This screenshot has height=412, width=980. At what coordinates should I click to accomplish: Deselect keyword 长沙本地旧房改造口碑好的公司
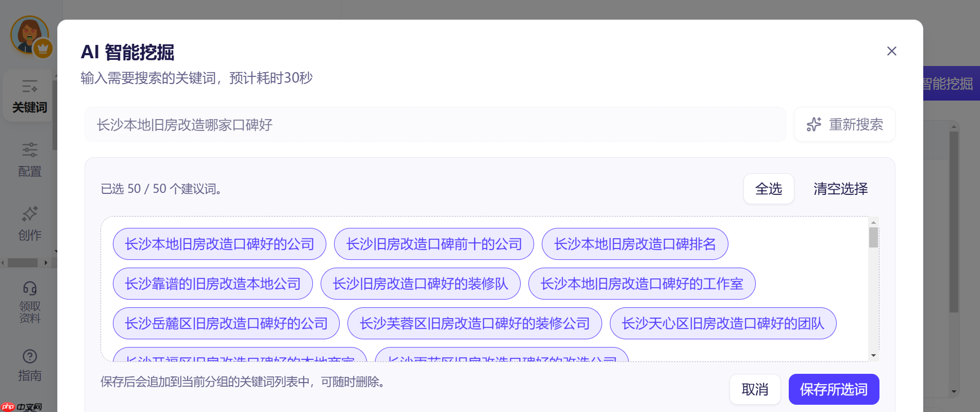220,244
